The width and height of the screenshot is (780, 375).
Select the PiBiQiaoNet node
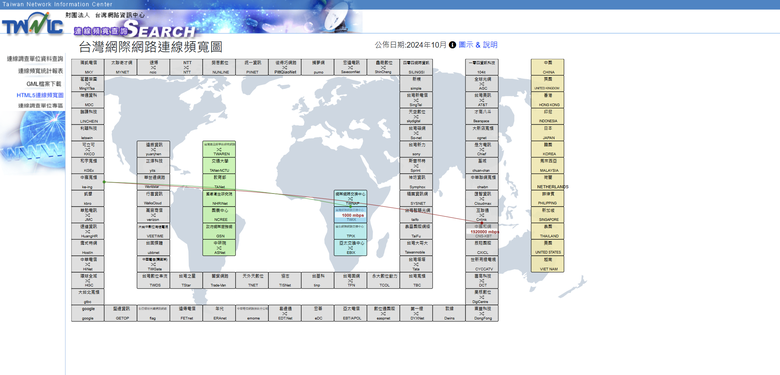coord(285,67)
